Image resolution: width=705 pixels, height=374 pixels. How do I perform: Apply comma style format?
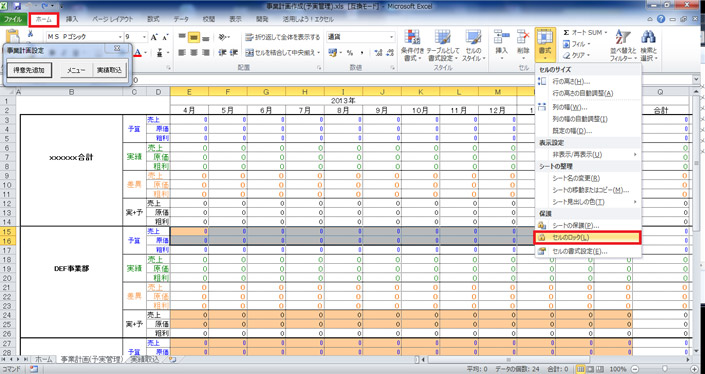click(x=361, y=53)
